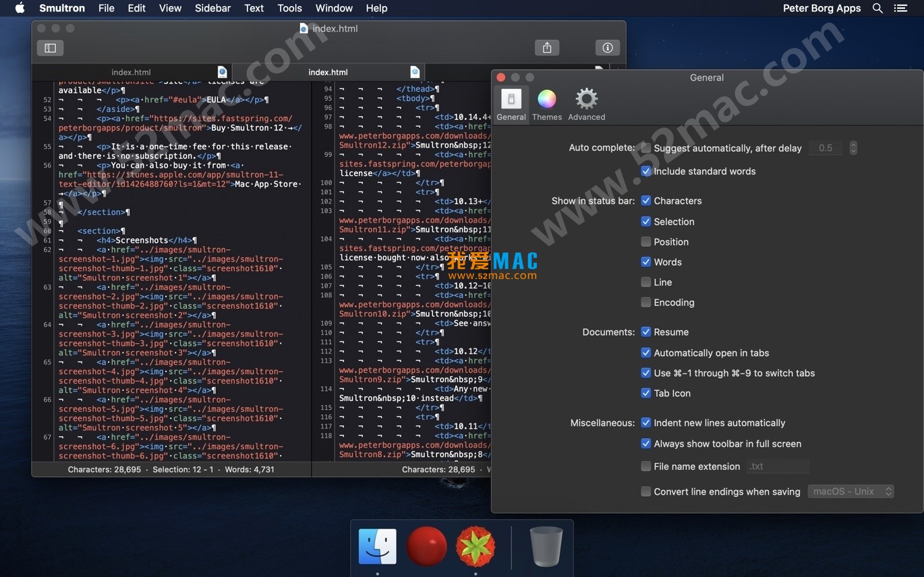Click document icon in first index.html tab

[x=222, y=72]
